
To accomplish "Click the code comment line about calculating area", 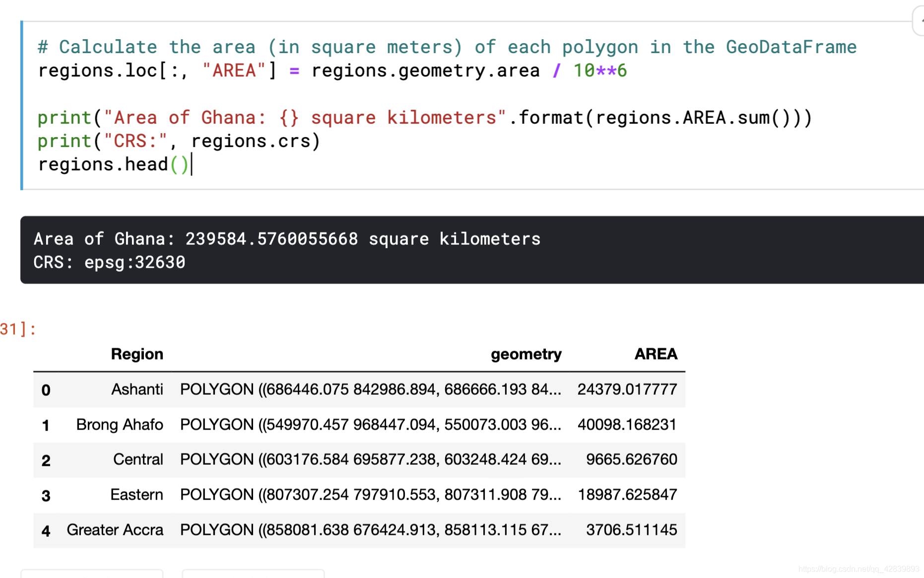I will pos(447,47).
